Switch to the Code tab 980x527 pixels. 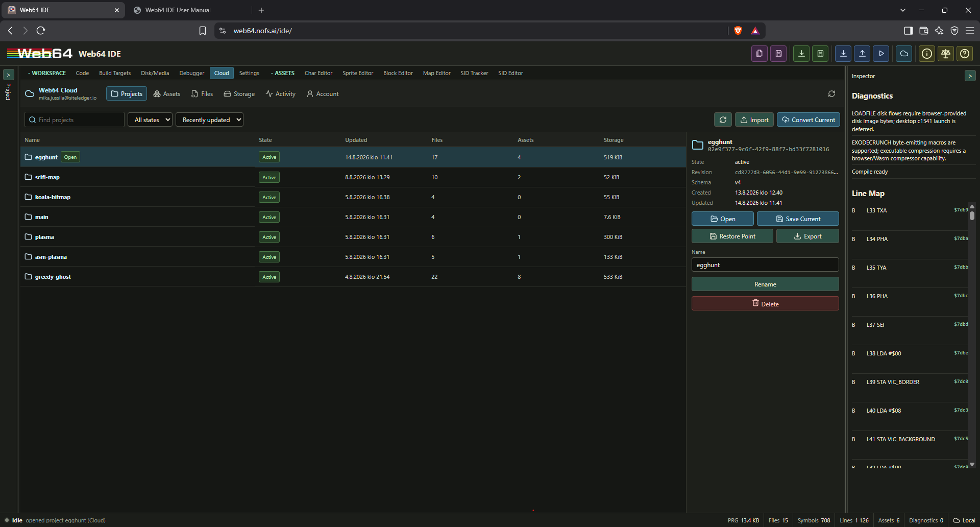[x=82, y=73]
